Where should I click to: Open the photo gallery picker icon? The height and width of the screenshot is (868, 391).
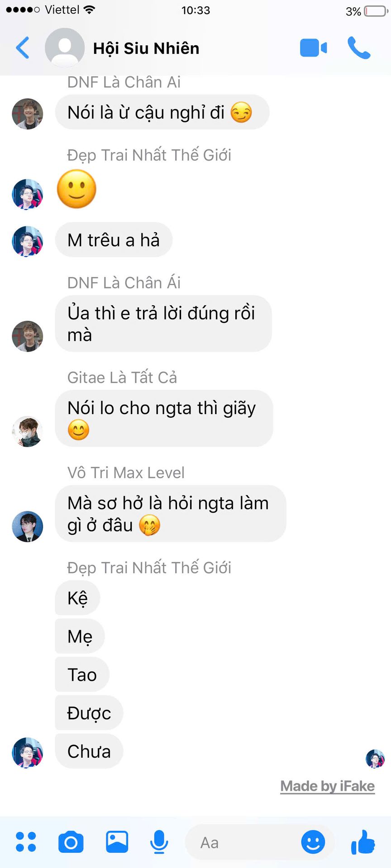coord(117,842)
